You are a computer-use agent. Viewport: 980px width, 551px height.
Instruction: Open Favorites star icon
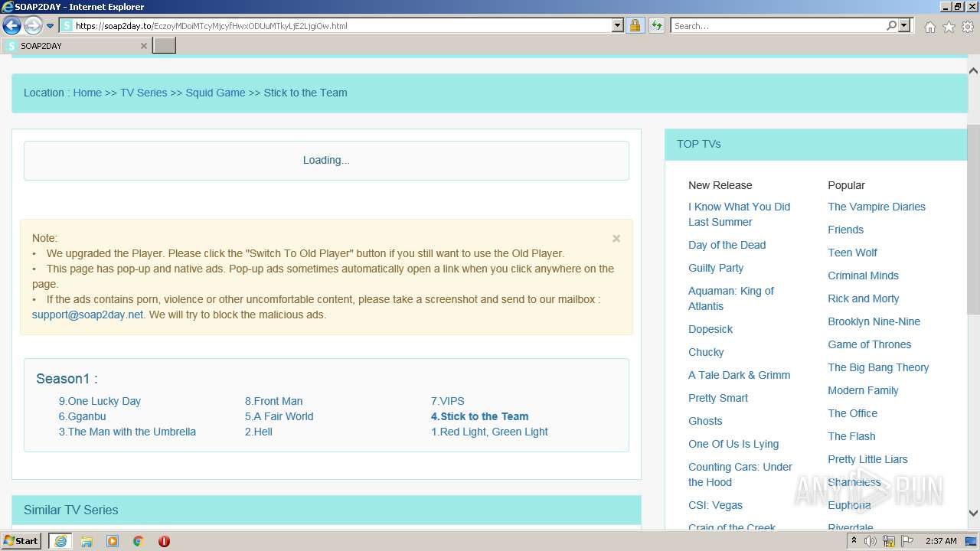[949, 27]
